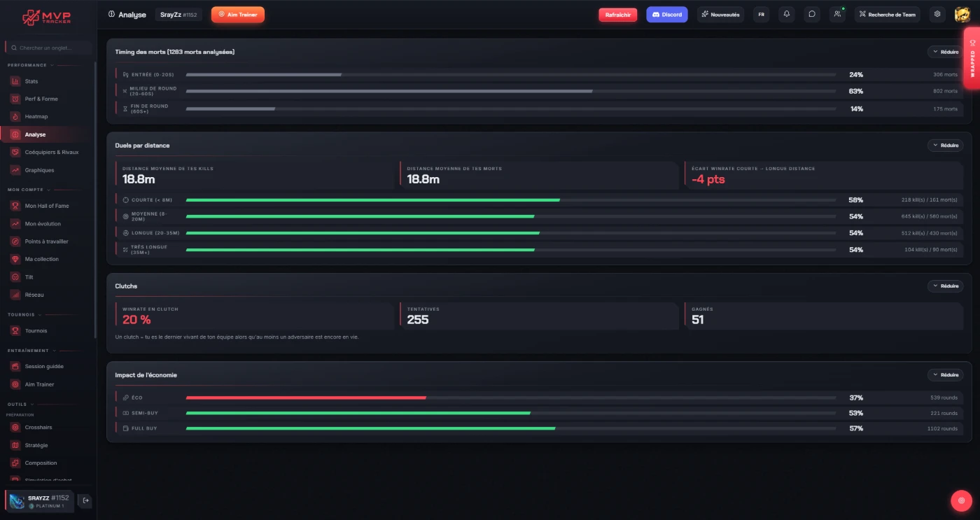Switch language with the FR button

tap(762, 15)
